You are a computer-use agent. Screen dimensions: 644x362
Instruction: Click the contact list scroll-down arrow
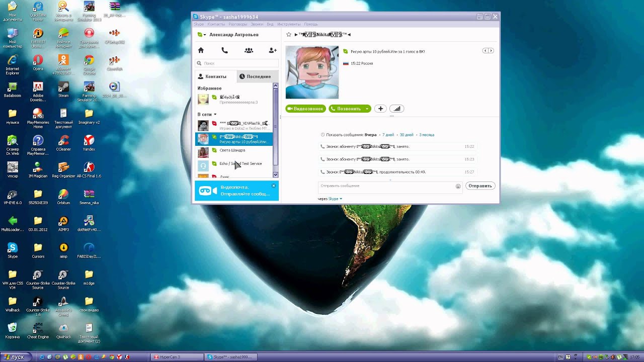(x=275, y=174)
